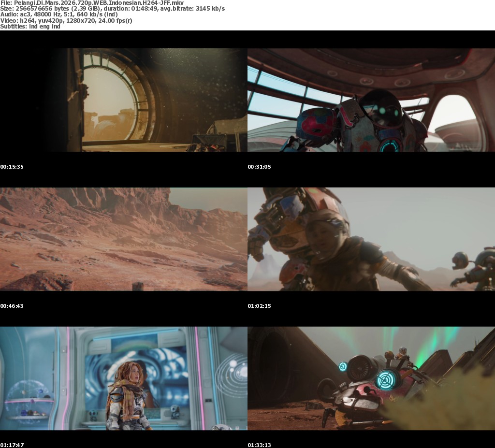The height and width of the screenshot is (448, 495).
Task: Click the Video line reading h264, yuv420p
Action: [66, 20]
